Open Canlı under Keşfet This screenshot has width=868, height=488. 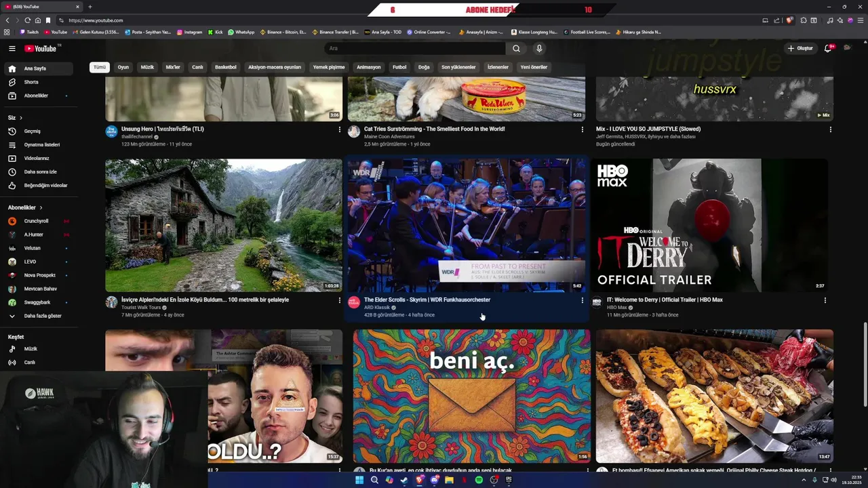click(x=39, y=362)
